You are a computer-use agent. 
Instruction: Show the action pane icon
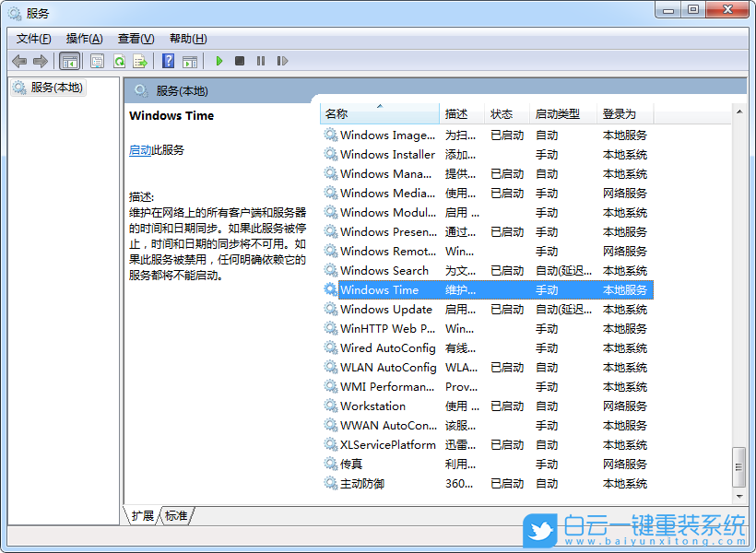click(x=192, y=61)
